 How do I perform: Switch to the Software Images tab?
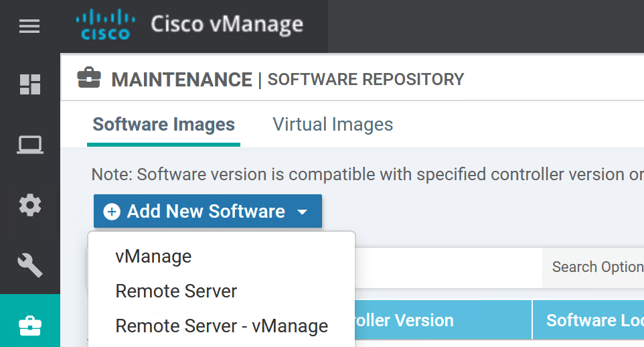coord(163,125)
